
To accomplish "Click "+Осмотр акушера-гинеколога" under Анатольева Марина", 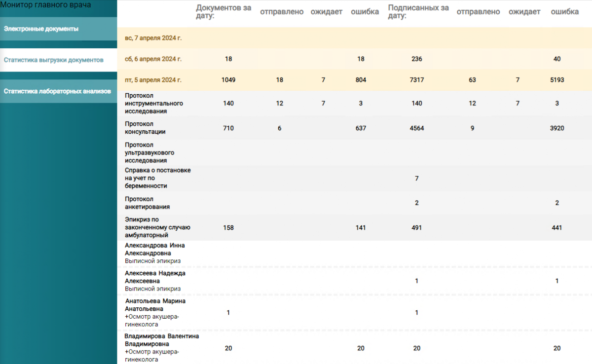I will pyautogui.click(x=152, y=321).
